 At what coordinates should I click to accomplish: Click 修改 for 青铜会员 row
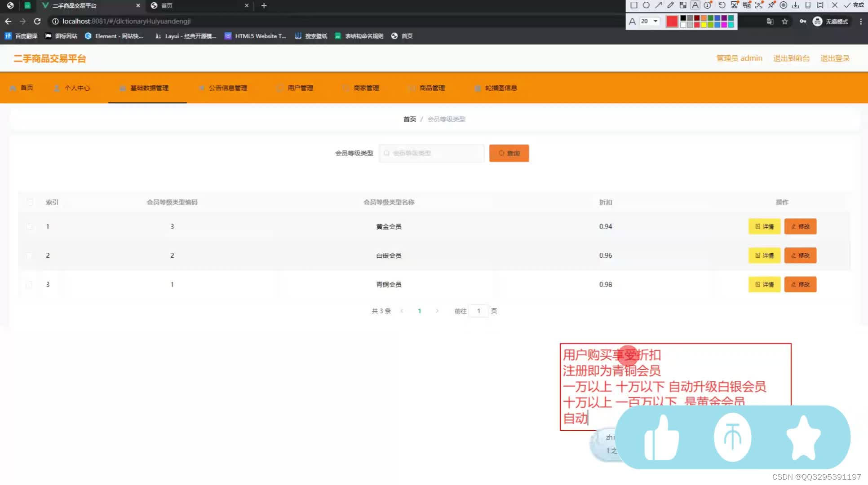[x=800, y=284]
